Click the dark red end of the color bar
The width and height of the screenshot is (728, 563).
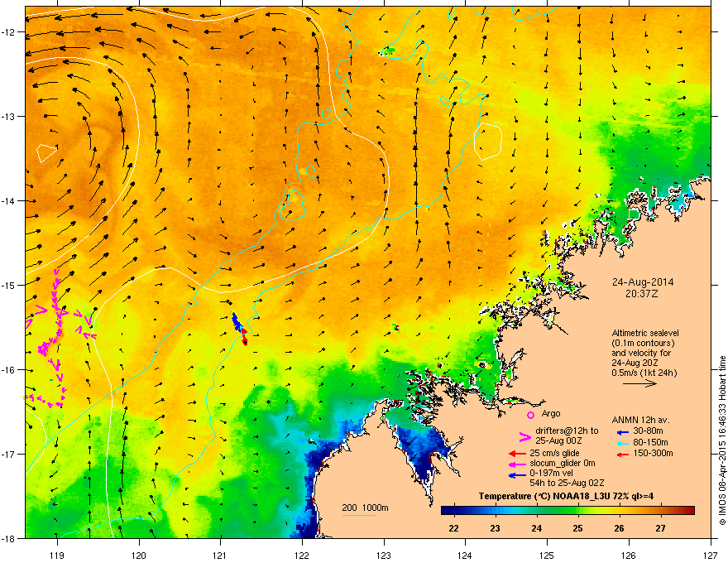688,510
